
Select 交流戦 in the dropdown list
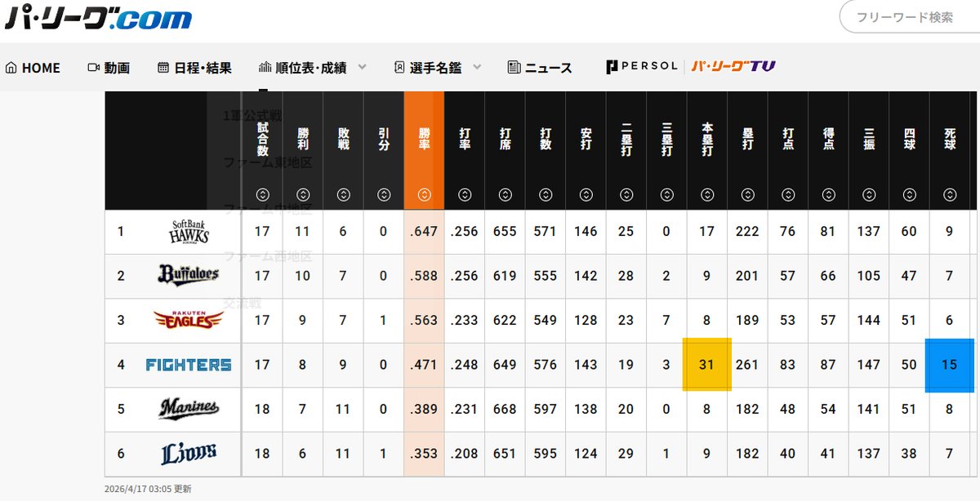(243, 303)
